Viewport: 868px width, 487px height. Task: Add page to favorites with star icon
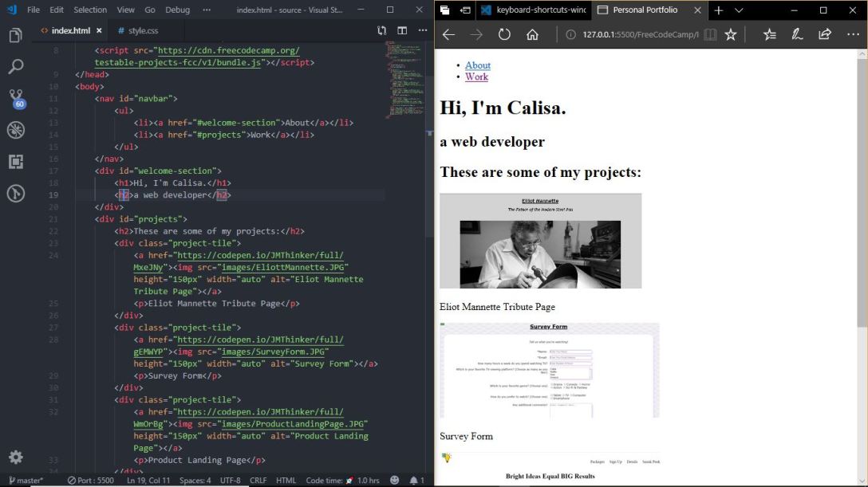(x=730, y=35)
